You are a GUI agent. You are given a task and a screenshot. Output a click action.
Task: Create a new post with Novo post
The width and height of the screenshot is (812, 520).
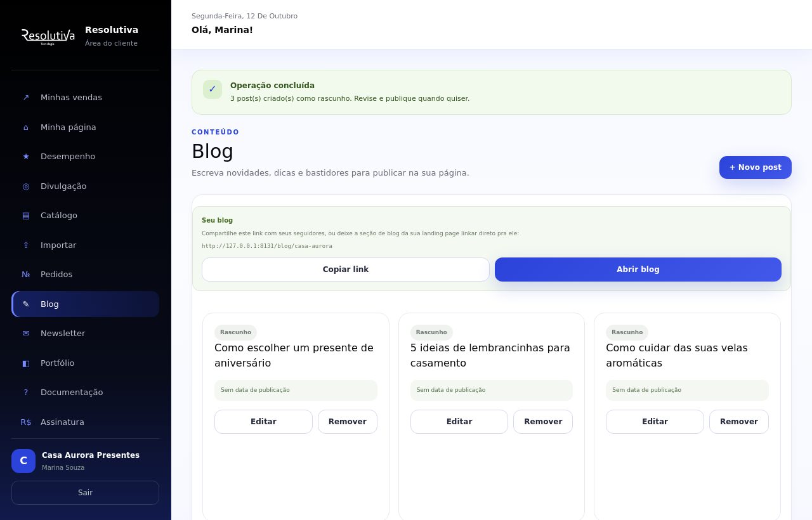coord(756,167)
